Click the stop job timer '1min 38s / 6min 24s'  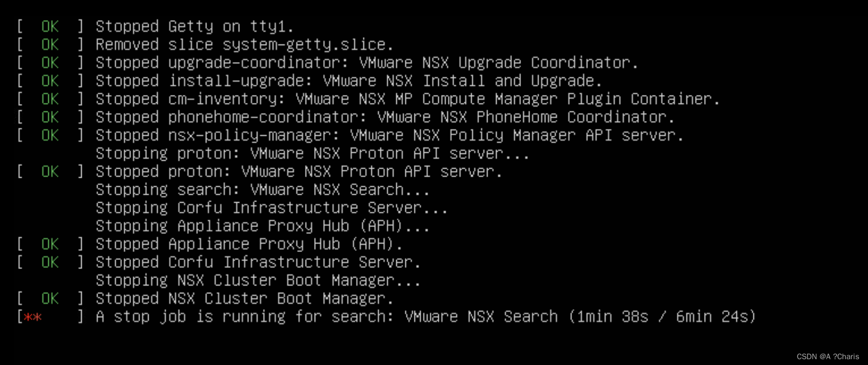pyautogui.click(x=662, y=317)
